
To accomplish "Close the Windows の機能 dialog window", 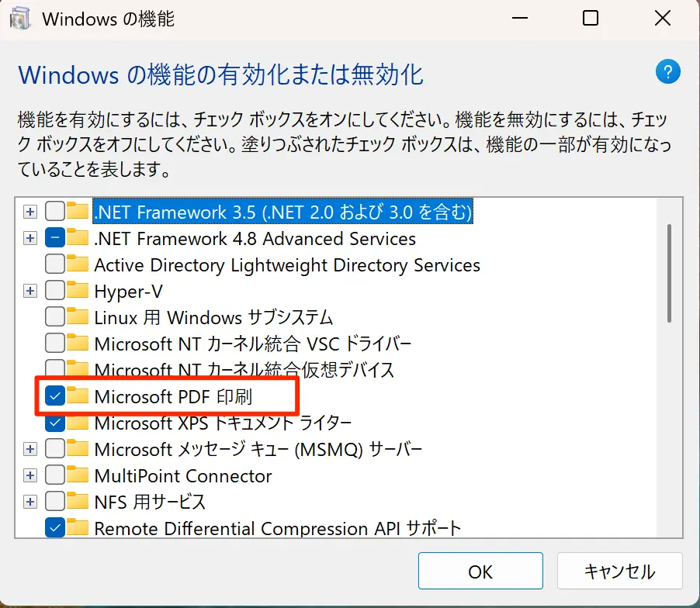I will tap(663, 19).
